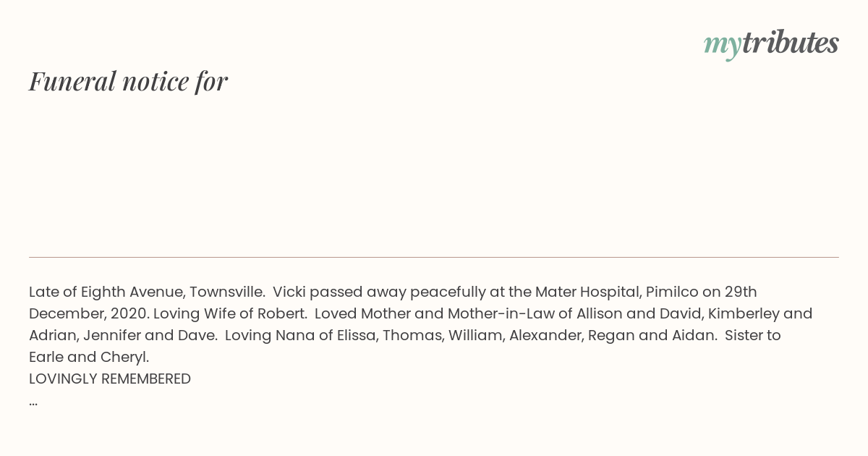Click the date text "December, 2020"
Image resolution: width=868 pixels, height=456 pixels.
(x=88, y=313)
